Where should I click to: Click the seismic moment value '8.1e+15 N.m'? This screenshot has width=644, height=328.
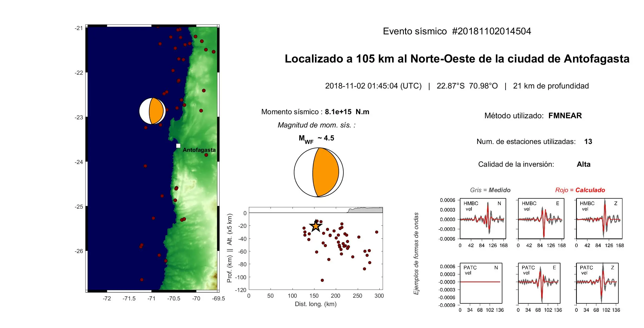pyautogui.click(x=347, y=112)
